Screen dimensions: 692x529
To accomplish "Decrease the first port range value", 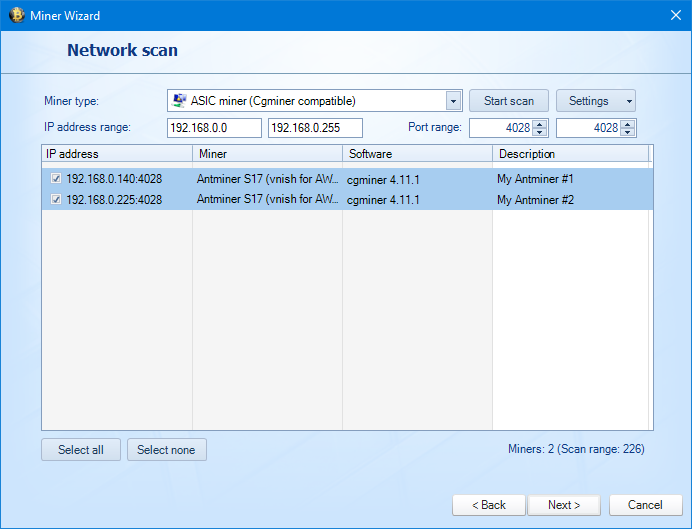I will pos(540,132).
